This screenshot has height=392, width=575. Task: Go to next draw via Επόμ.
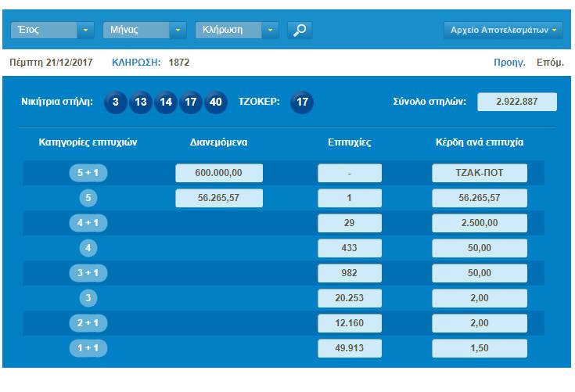click(549, 62)
